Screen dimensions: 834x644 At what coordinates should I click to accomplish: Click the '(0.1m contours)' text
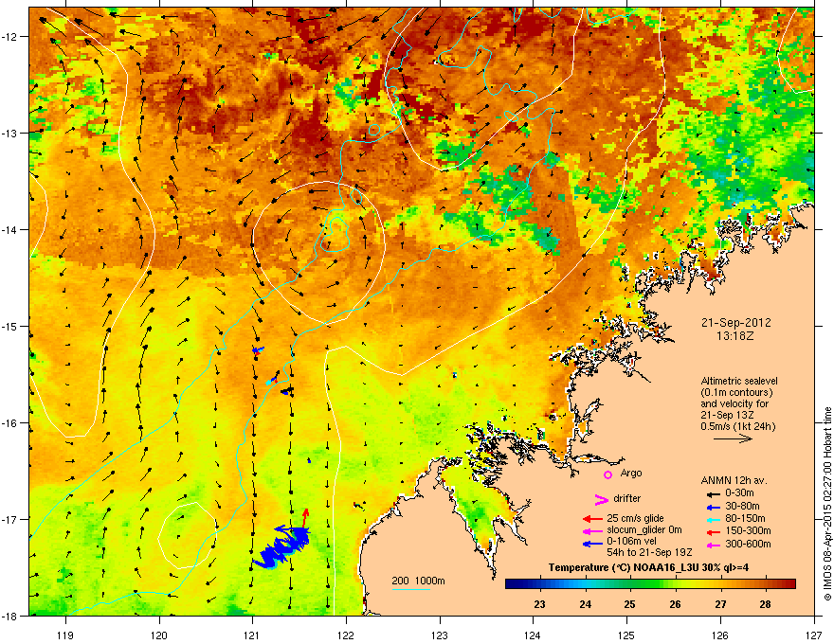click(x=736, y=393)
